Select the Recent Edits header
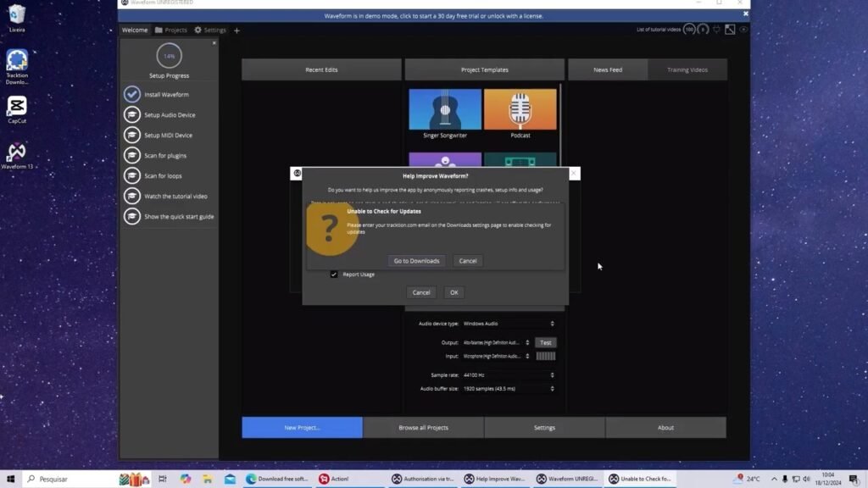 (321, 69)
